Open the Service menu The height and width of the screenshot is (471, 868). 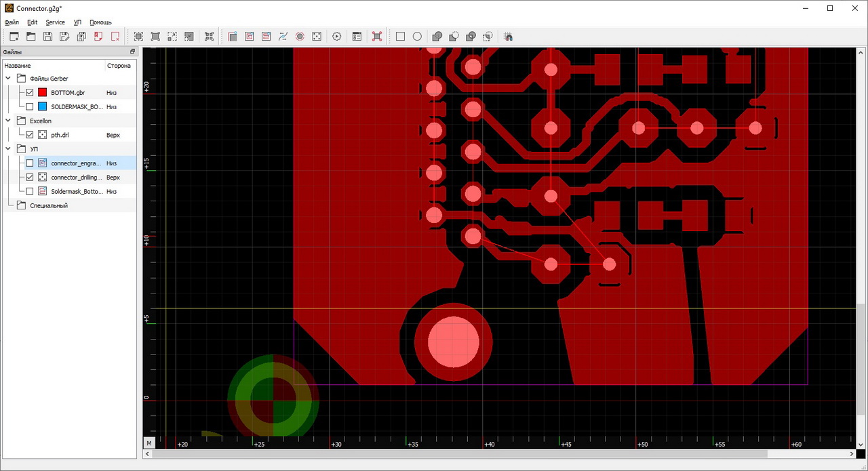point(55,22)
